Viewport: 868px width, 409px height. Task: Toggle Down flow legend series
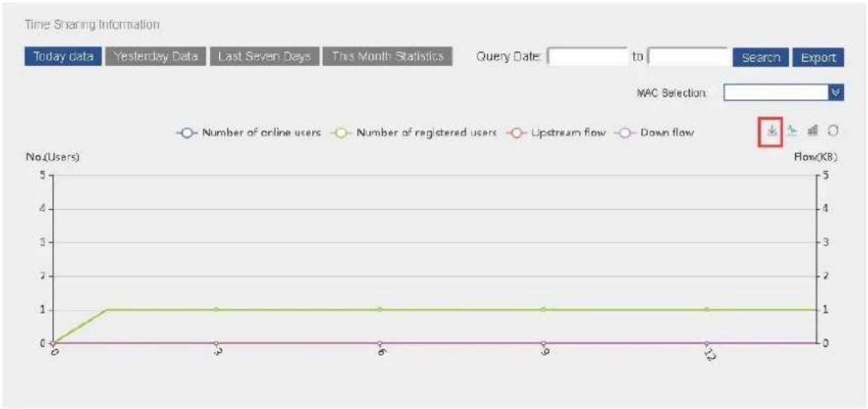pos(654,133)
